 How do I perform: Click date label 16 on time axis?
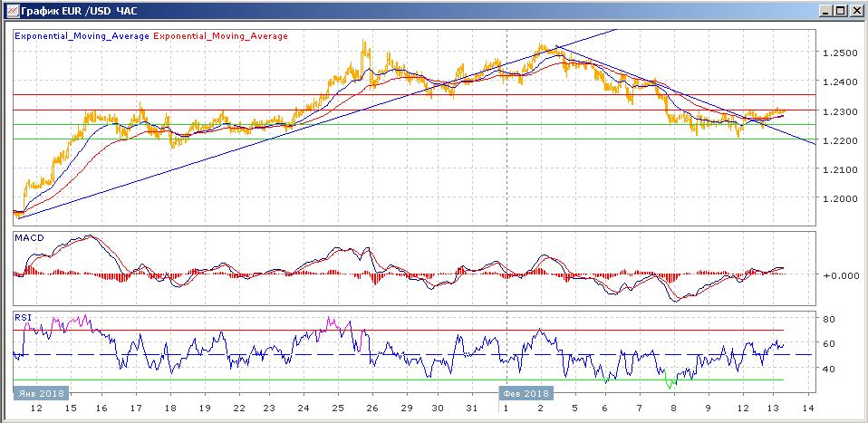click(x=101, y=409)
